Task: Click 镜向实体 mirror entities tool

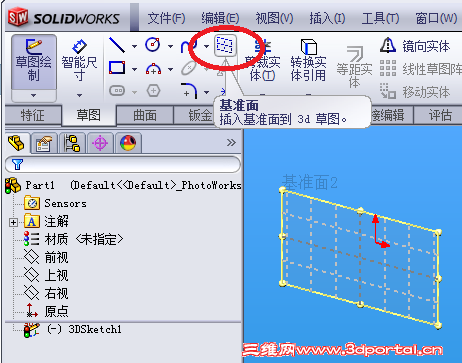Action: click(x=415, y=46)
